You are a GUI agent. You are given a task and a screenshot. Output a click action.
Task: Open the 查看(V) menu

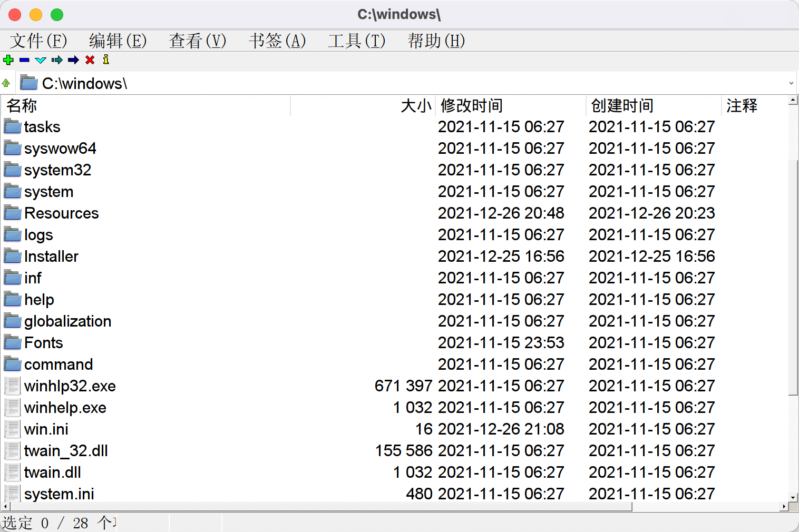(197, 41)
